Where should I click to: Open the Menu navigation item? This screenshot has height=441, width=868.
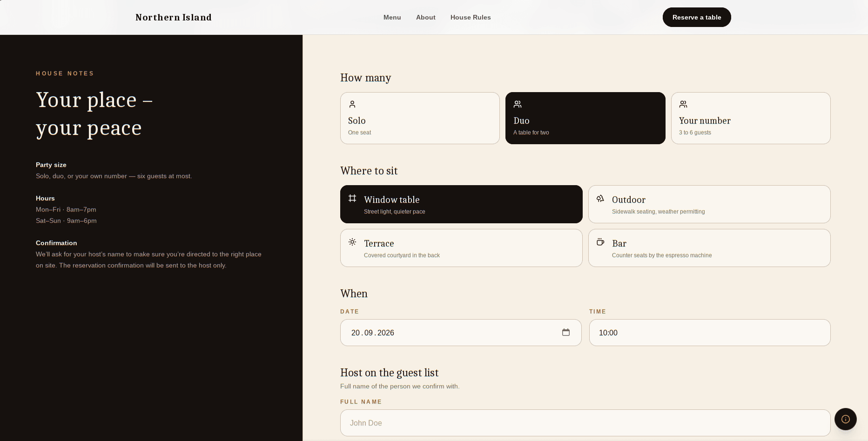pyautogui.click(x=392, y=17)
